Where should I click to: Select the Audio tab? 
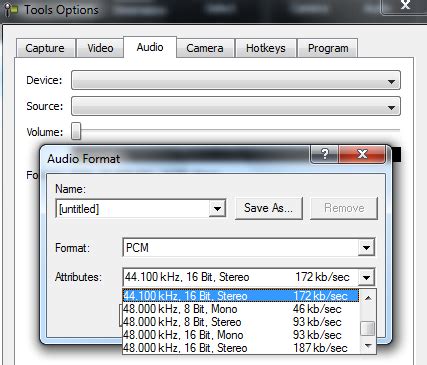point(150,47)
